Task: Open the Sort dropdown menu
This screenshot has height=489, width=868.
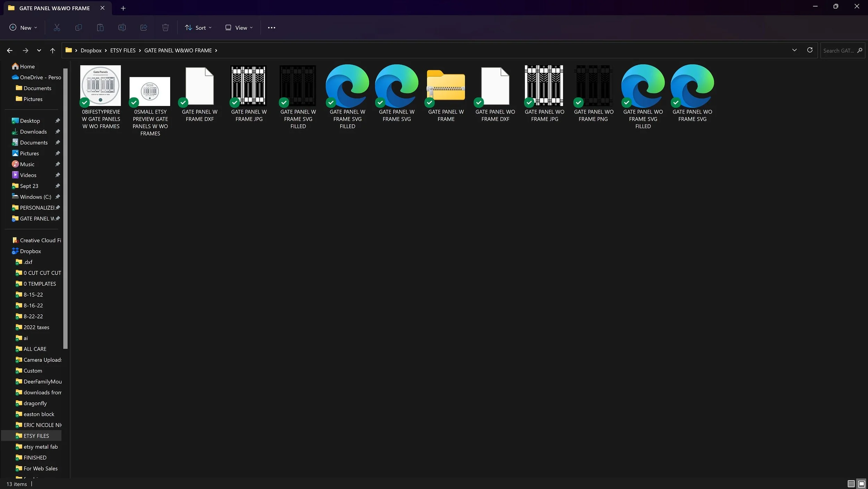Action: coord(198,27)
